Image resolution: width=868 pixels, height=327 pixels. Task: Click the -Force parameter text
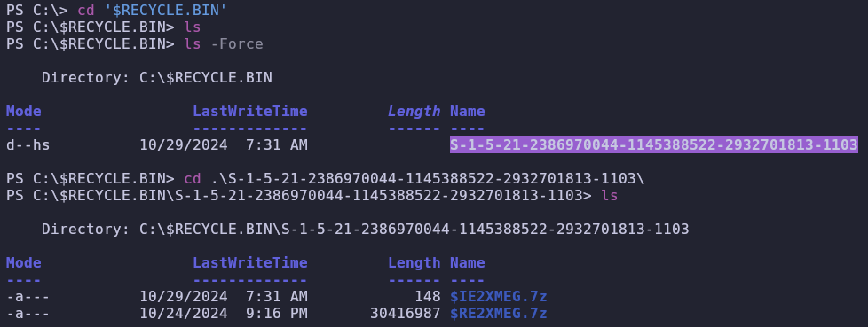pyautogui.click(x=237, y=43)
